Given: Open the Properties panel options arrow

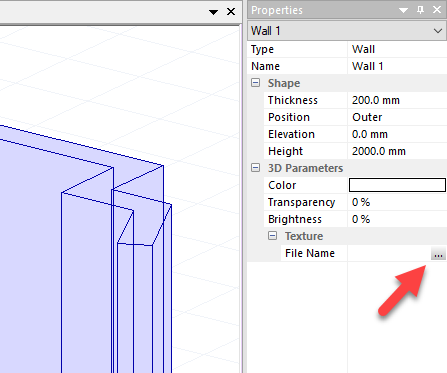Looking at the screenshot, I should point(403,10).
